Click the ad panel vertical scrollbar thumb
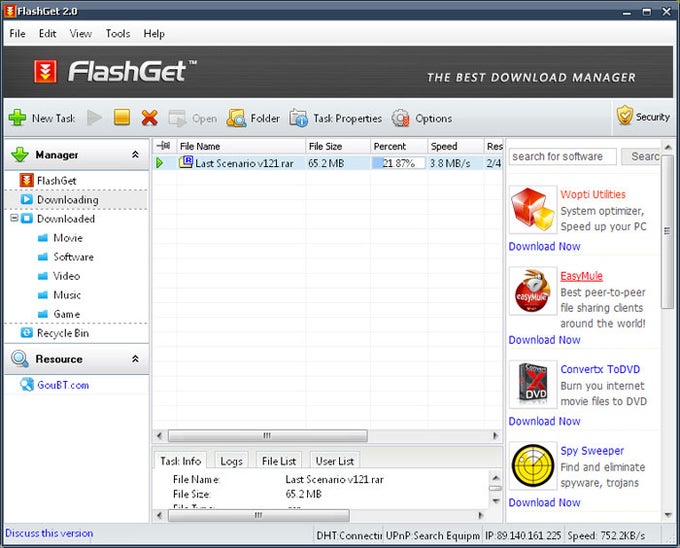680x548 pixels. [668, 231]
